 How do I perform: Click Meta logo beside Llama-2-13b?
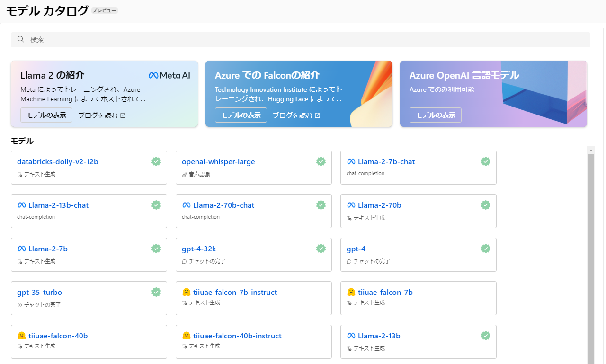[x=351, y=336]
